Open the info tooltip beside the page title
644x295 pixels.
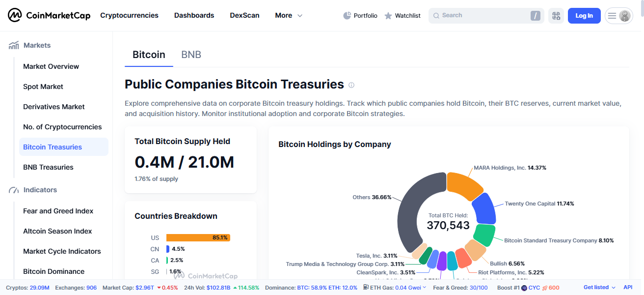351,85
